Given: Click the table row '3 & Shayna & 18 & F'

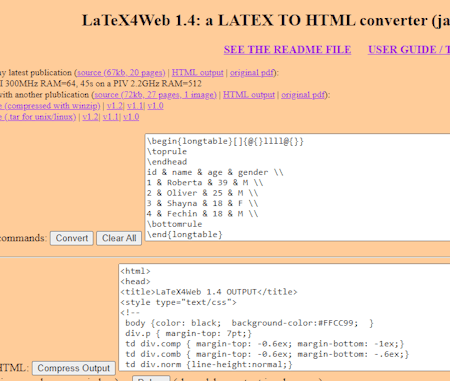Looking at the screenshot, I should 203,203.
